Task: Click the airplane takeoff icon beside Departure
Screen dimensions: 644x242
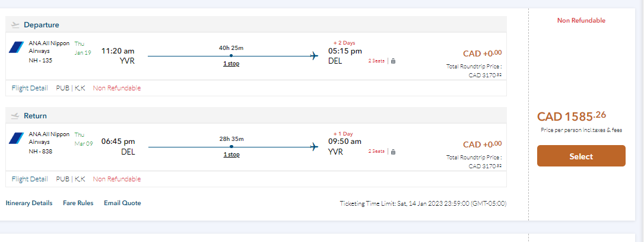Action: click(x=15, y=25)
